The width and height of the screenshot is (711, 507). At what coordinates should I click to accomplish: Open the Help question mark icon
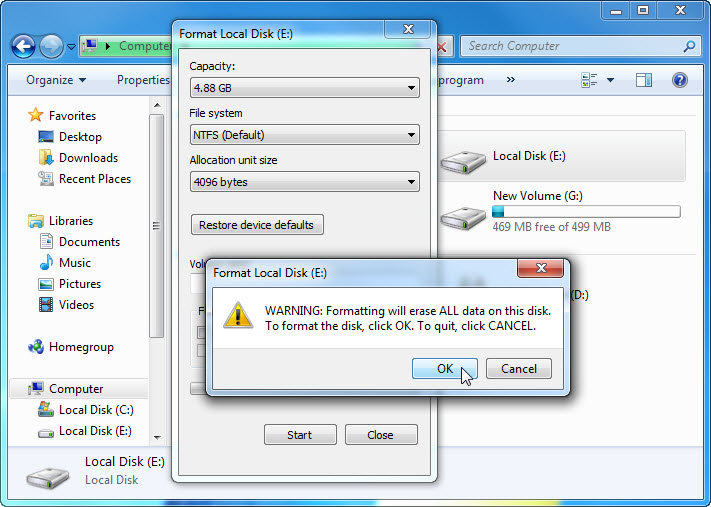(679, 80)
